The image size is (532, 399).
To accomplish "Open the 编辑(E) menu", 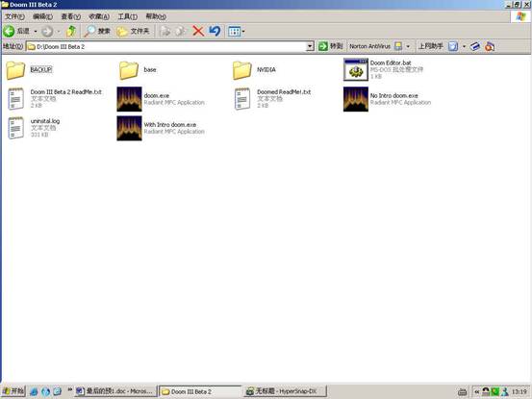I will pos(42,16).
